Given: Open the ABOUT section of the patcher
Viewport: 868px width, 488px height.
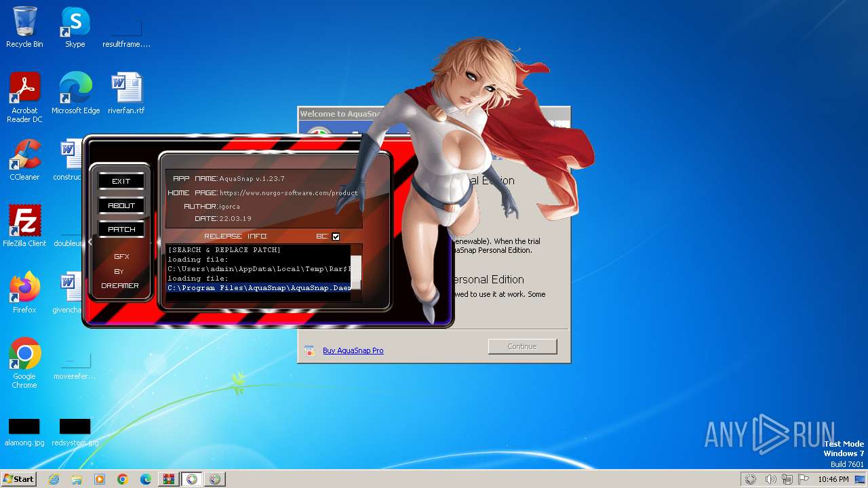Looking at the screenshot, I should click(121, 205).
